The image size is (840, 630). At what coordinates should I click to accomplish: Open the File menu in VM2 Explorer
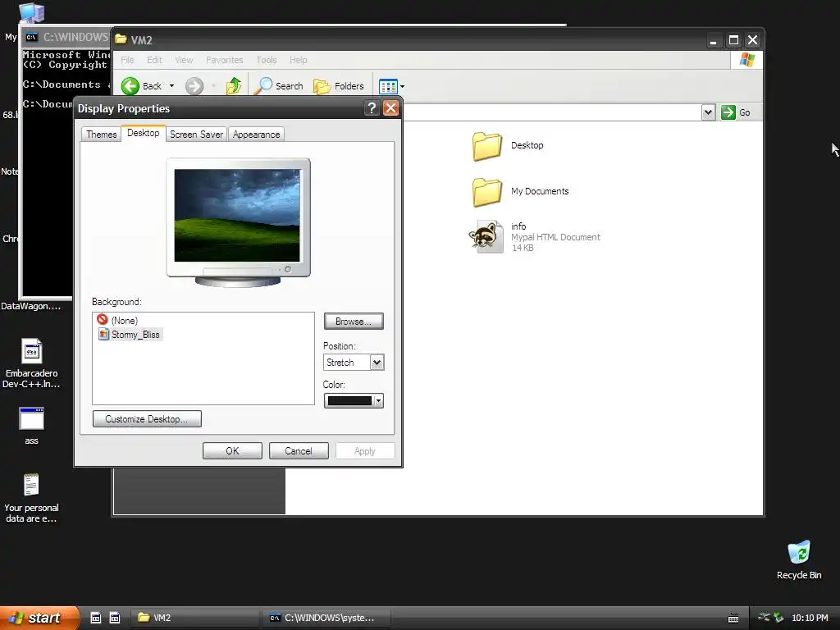127,60
